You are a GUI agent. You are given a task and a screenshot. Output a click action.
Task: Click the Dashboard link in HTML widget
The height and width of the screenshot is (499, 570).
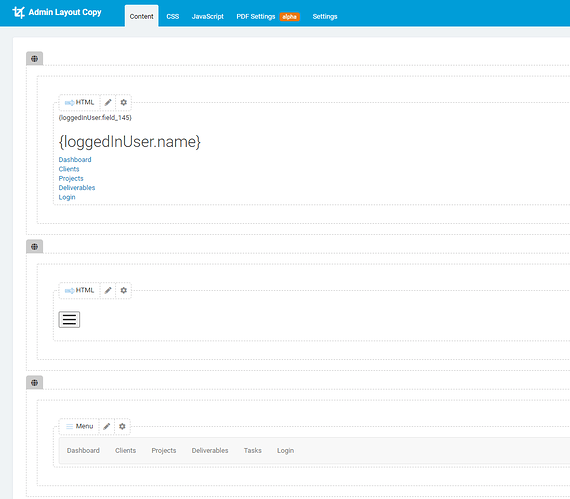click(x=75, y=160)
